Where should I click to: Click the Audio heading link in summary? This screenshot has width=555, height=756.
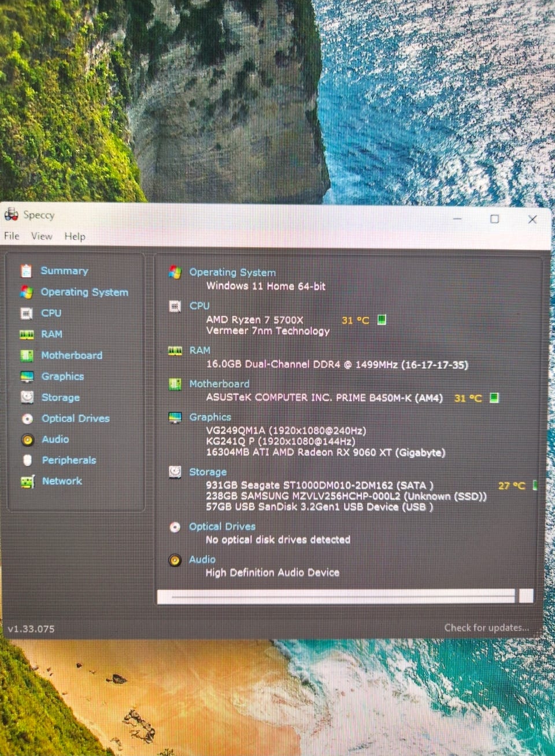coord(202,559)
